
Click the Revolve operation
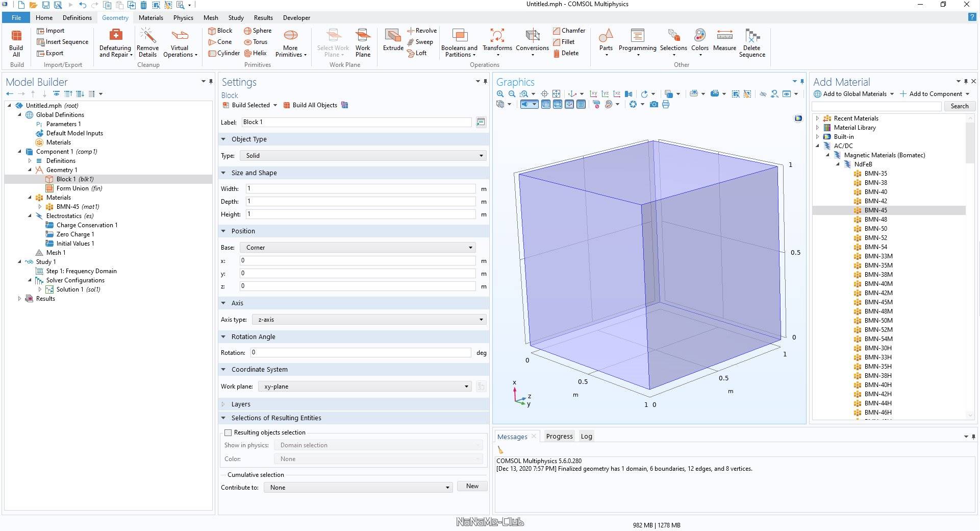point(422,31)
